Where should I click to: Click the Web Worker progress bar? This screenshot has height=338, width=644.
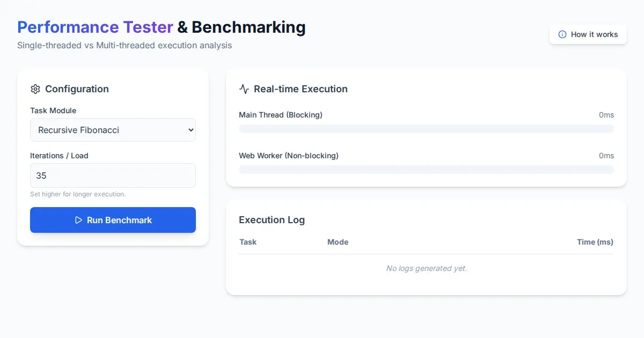click(x=426, y=170)
